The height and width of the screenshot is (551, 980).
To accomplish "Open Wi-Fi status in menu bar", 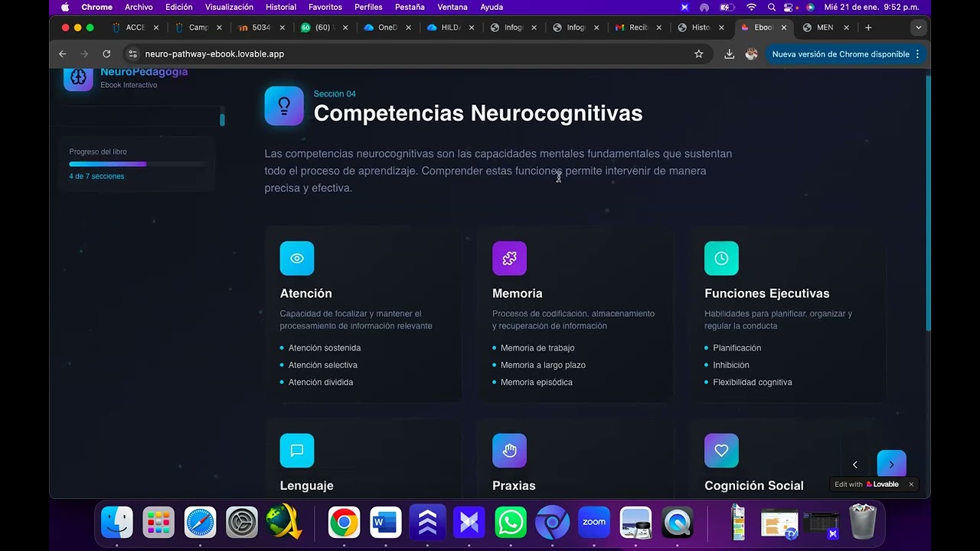I will pyautogui.click(x=751, y=7).
